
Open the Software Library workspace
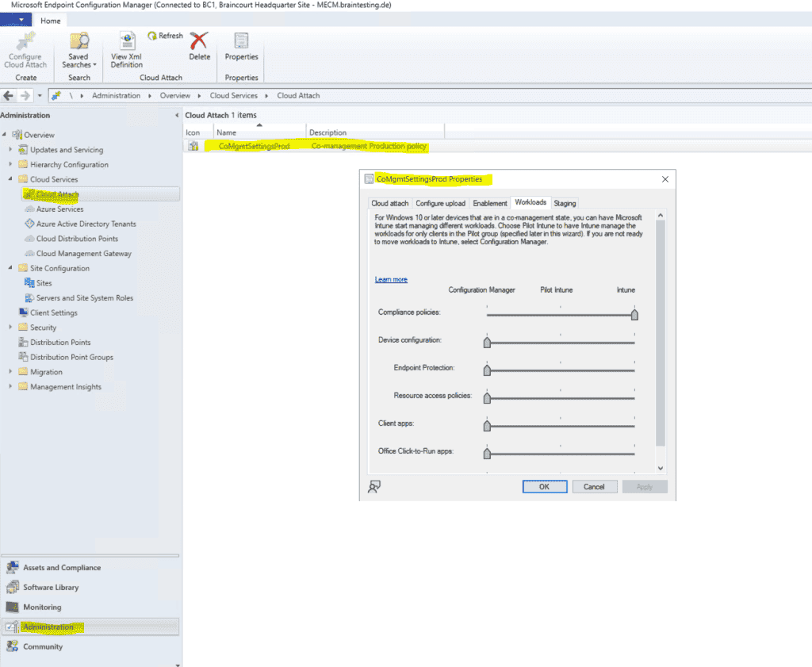52,587
